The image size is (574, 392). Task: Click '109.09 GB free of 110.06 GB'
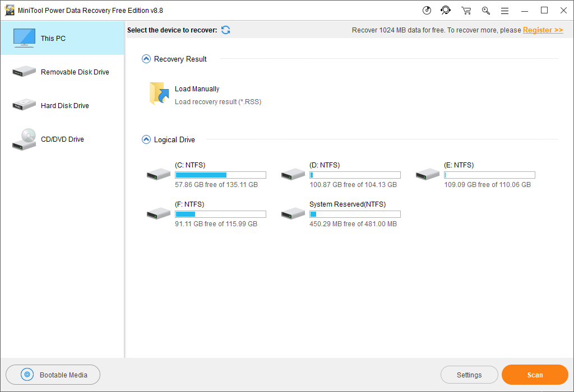(x=487, y=185)
